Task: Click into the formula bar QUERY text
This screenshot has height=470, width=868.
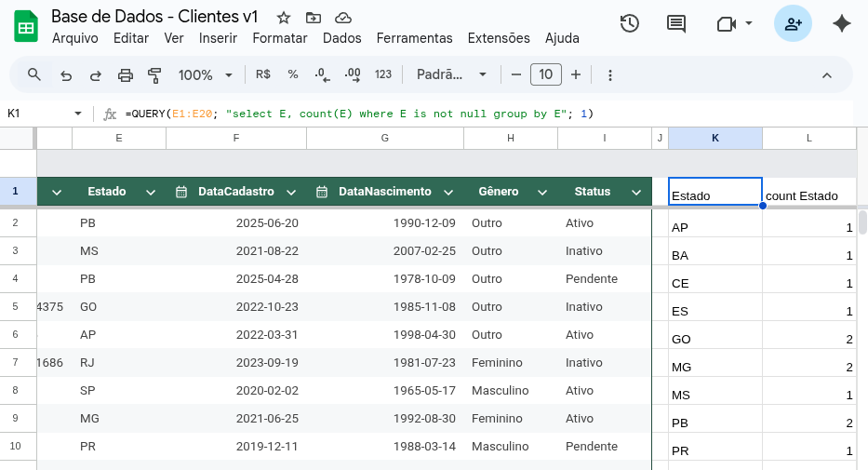Action: (x=359, y=114)
